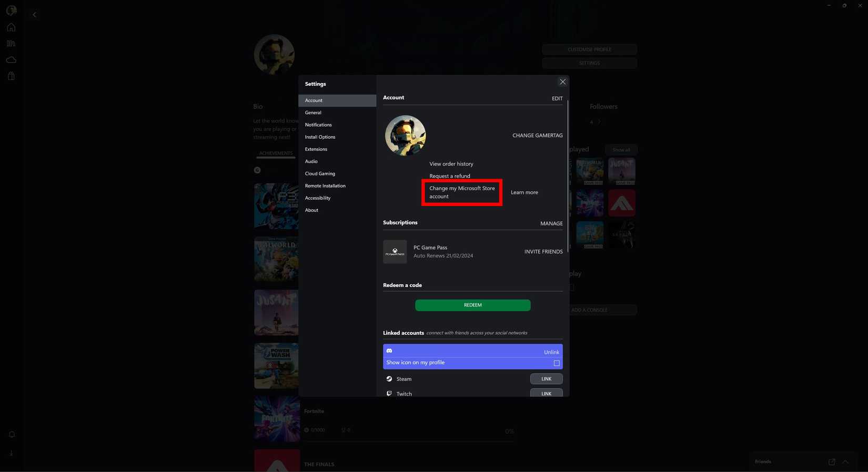Open the Install Options settings category

tap(320, 137)
